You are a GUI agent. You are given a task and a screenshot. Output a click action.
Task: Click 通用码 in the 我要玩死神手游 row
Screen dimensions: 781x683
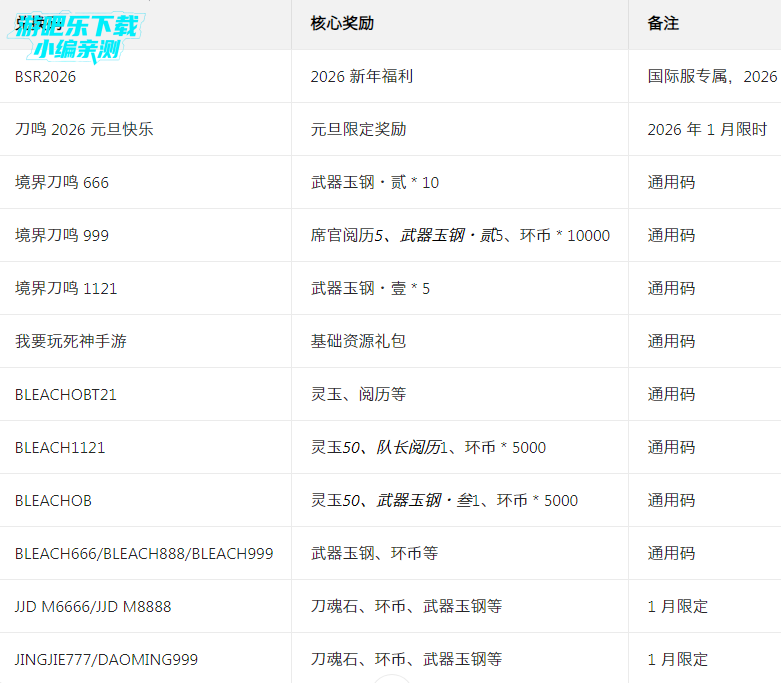pyautogui.click(x=671, y=341)
